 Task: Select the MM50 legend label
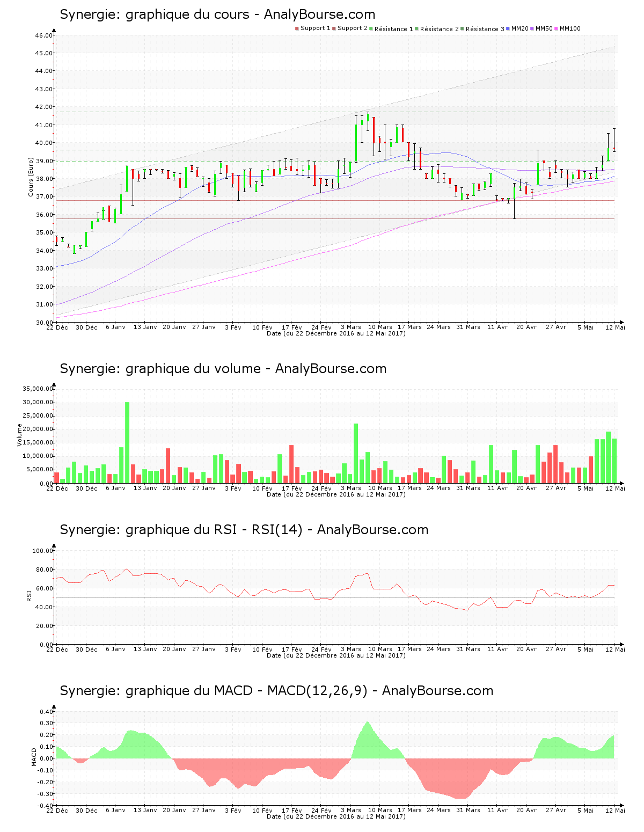[x=544, y=28]
